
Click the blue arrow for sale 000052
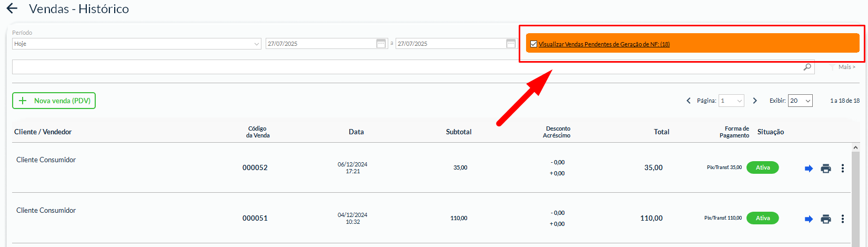[x=809, y=169]
